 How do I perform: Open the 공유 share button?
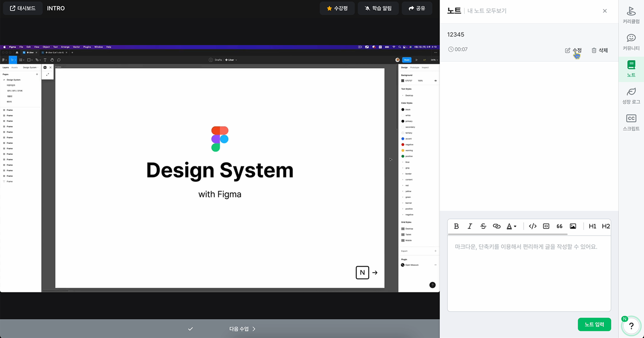tap(417, 8)
